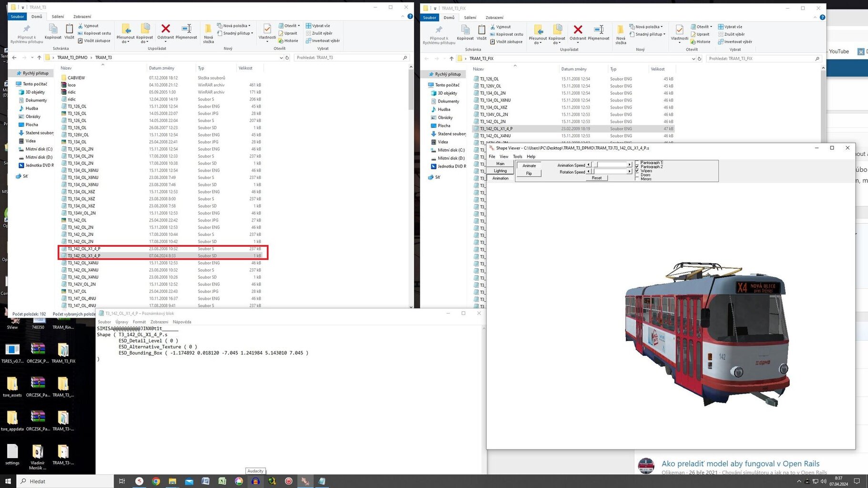Click Přejmenovat icon in left Explorer ribbon
868x488 pixels.
(186, 30)
